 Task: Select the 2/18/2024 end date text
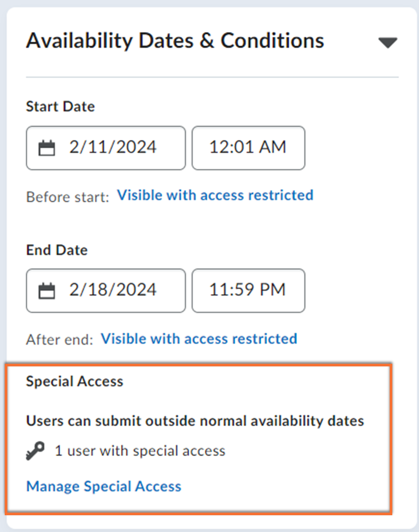click(x=113, y=290)
